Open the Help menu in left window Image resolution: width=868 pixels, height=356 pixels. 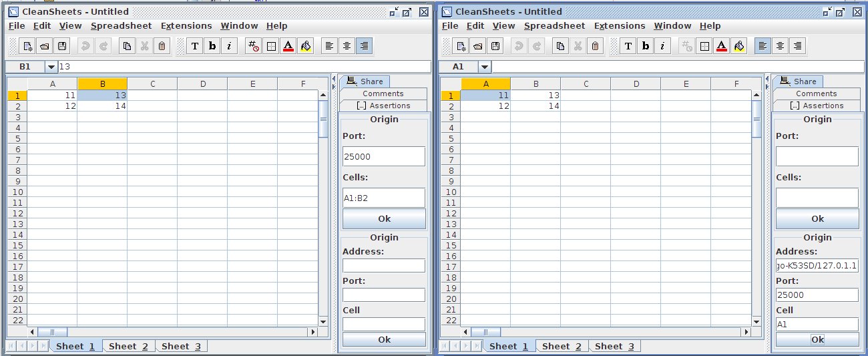click(x=276, y=26)
